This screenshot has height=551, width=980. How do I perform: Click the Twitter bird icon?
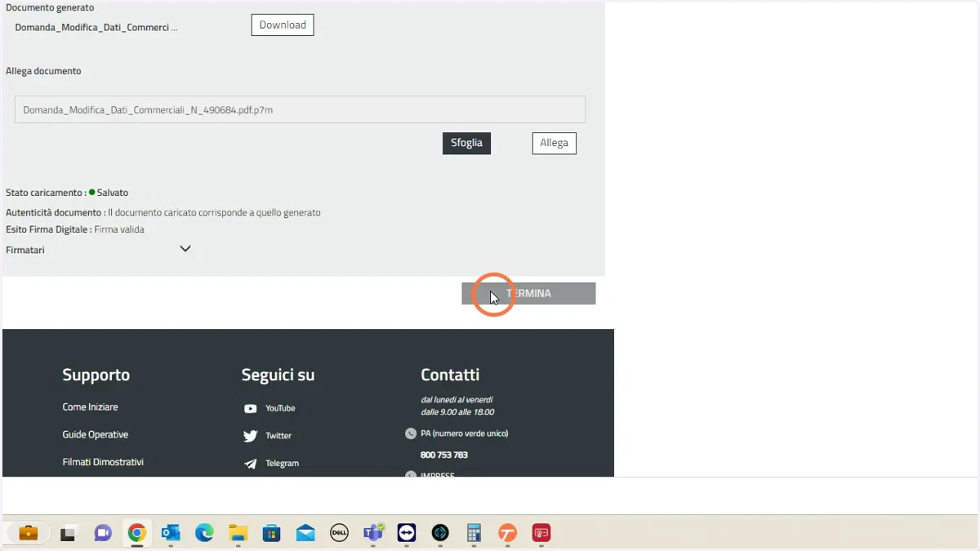click(x=251, y=436)
